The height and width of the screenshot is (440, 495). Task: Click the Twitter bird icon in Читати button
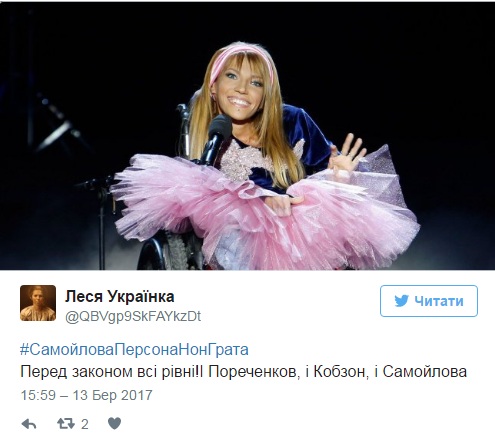tap(401, 301)
